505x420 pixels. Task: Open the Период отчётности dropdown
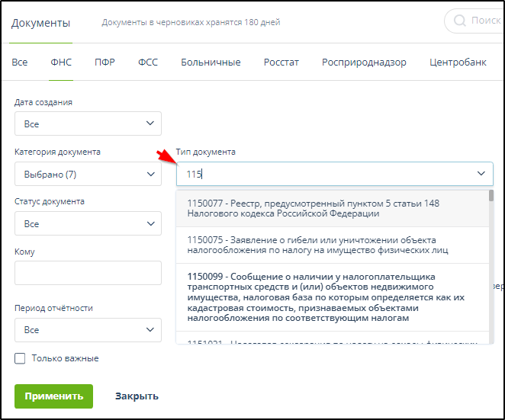88,330
